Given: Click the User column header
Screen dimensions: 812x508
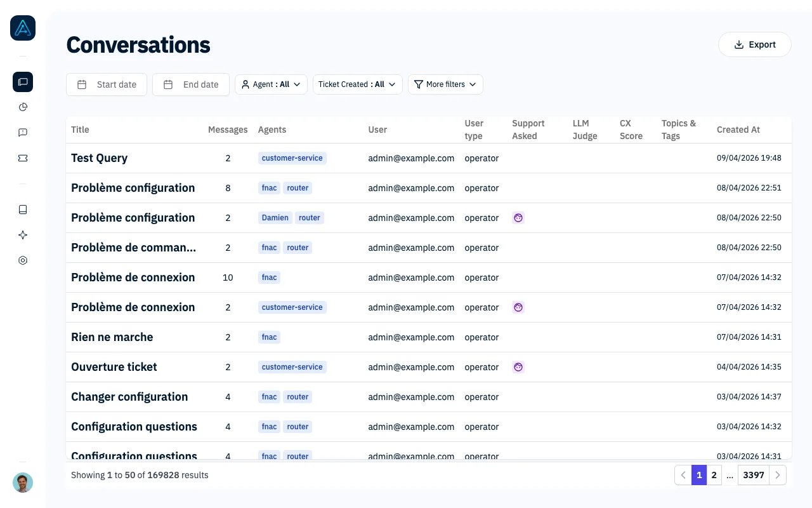Looking at the screenshot, I should (377, 130).
